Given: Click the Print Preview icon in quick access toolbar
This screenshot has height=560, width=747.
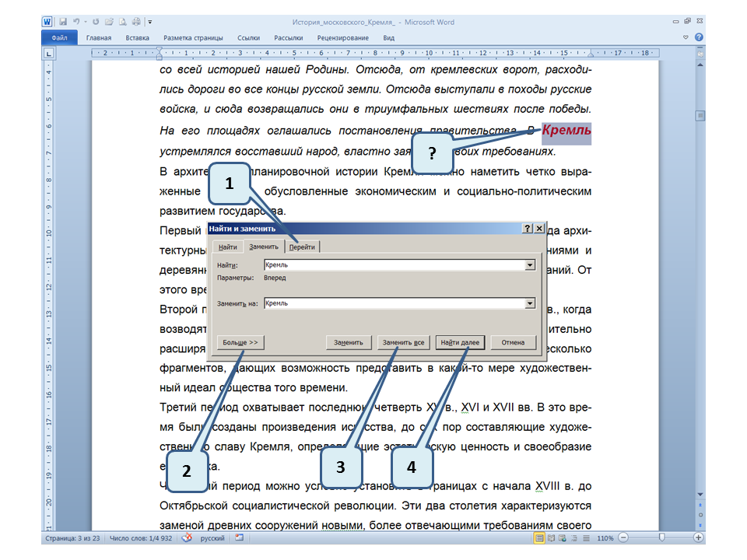Looking at the screenshot, I should tap(121, 23).
